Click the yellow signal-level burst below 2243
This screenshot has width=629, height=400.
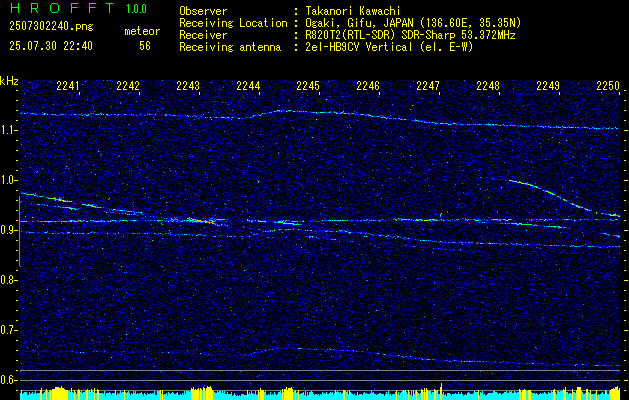point(203,392)
